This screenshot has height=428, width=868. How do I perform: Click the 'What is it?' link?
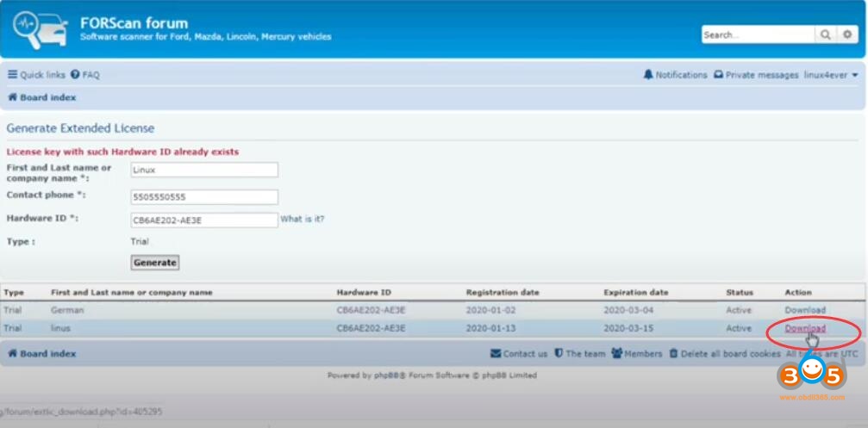(x=303, y=219)
